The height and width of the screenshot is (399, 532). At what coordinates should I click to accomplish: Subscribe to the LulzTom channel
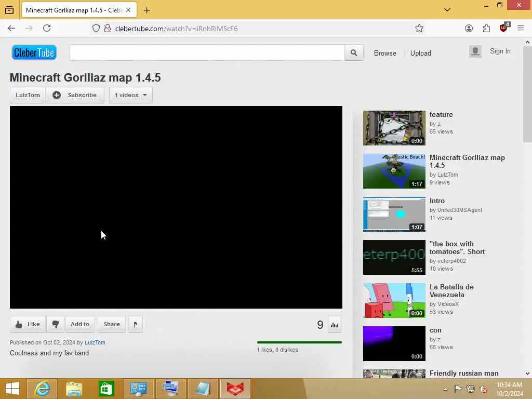point(75,95)
